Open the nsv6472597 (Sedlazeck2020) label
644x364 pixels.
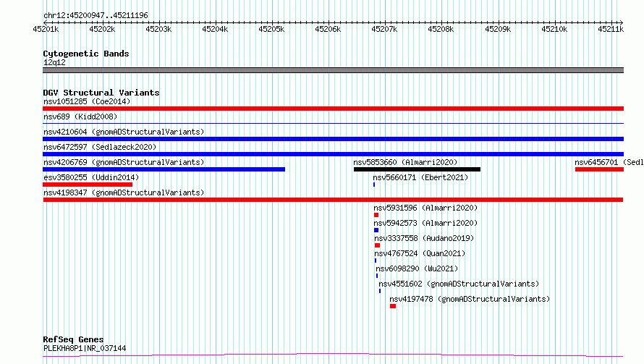100,147
